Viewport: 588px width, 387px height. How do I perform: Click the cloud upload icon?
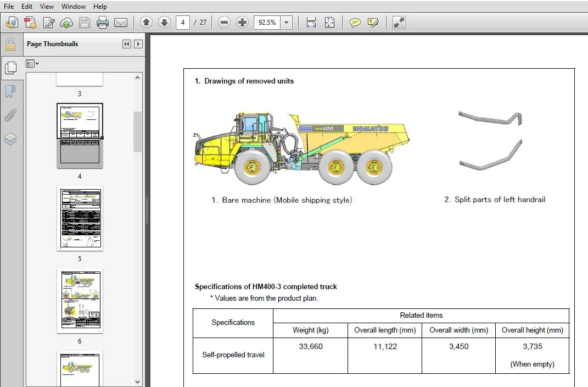tap(66, 23)
